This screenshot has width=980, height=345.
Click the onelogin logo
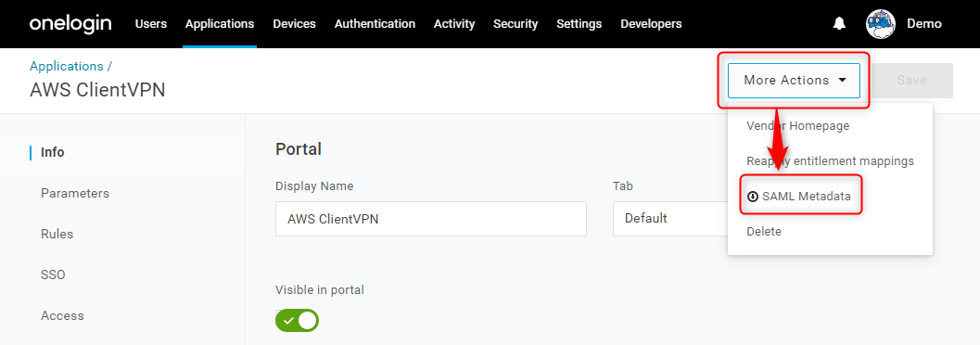[70, 24]
